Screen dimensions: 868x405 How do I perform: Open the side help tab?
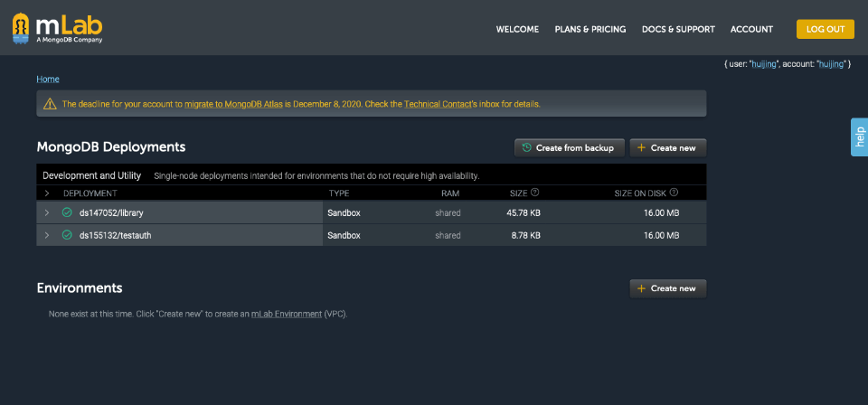coord(859,137)
